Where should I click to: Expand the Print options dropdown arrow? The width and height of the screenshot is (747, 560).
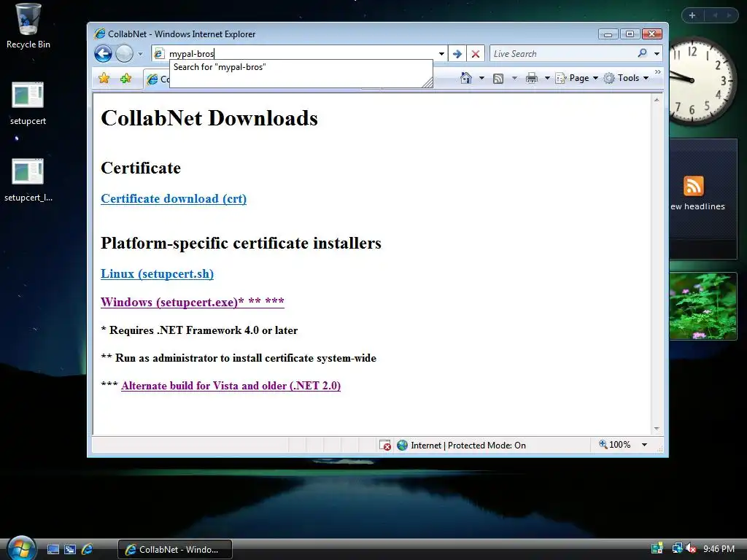click(x=547, y=78)
